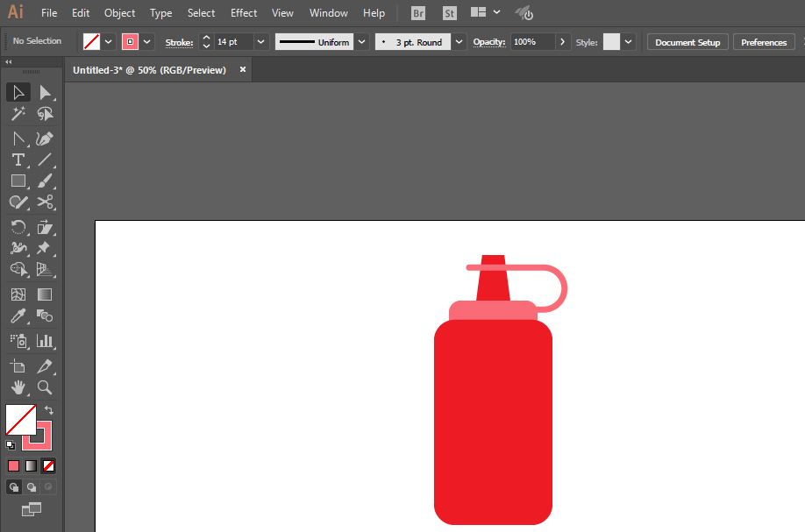
Task: Open Adobe Bridge via Br icon
Action: [x=419, y=13]
